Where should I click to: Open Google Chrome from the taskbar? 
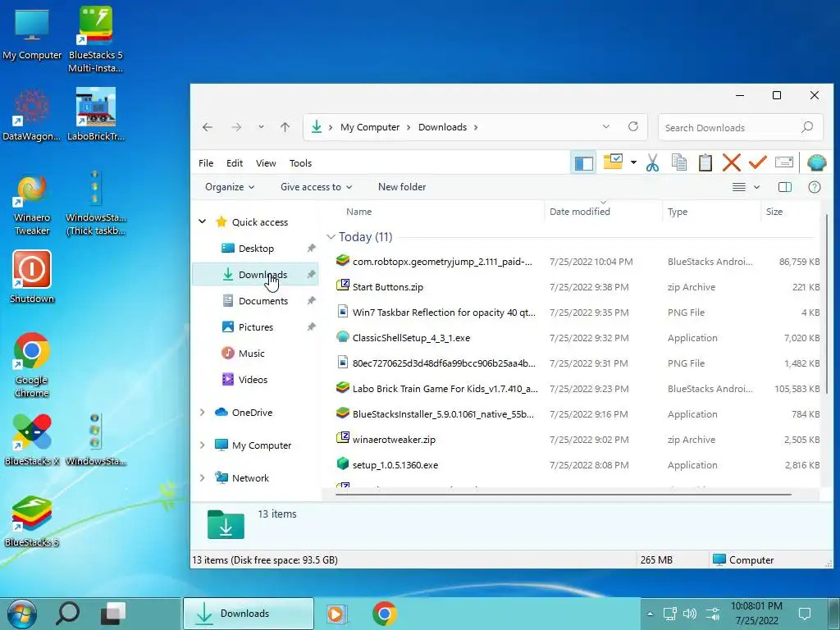pyautogui.click(x=384, y=614)
